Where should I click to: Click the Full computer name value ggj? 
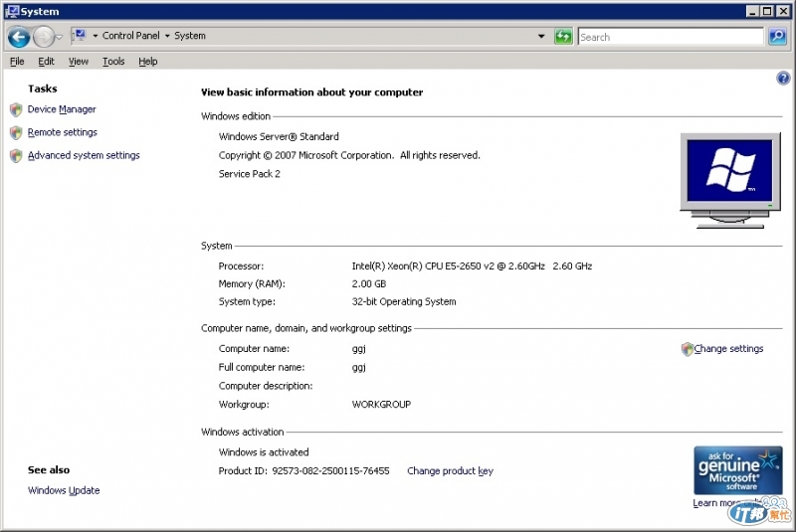coord(359,368)
